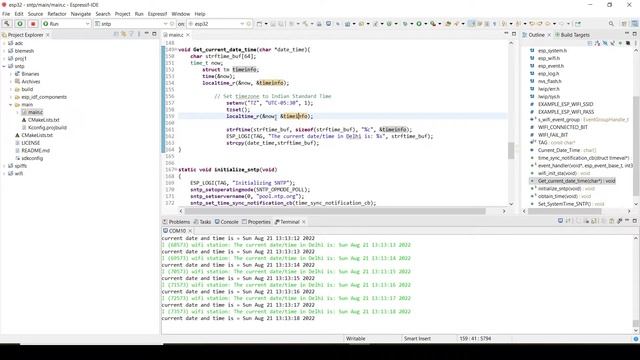Click the Outline horizontal scrollbar
The image size is (640, 360).
click(x=564, y=211)
